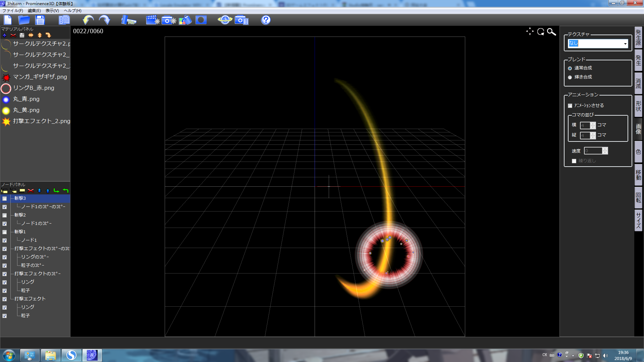Select material 丸_青.png
Screen dimensions: 644x362
(x=35, y=99)
